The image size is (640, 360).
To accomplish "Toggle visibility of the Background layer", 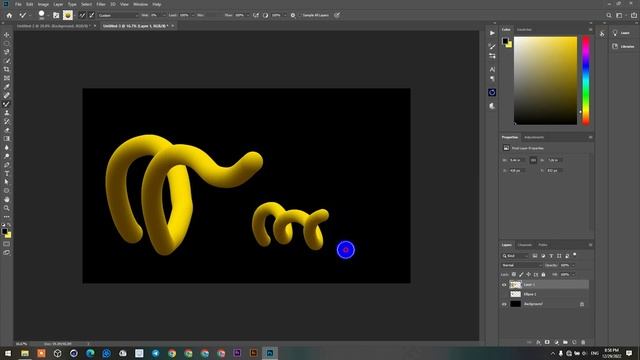I will point(504,304).
